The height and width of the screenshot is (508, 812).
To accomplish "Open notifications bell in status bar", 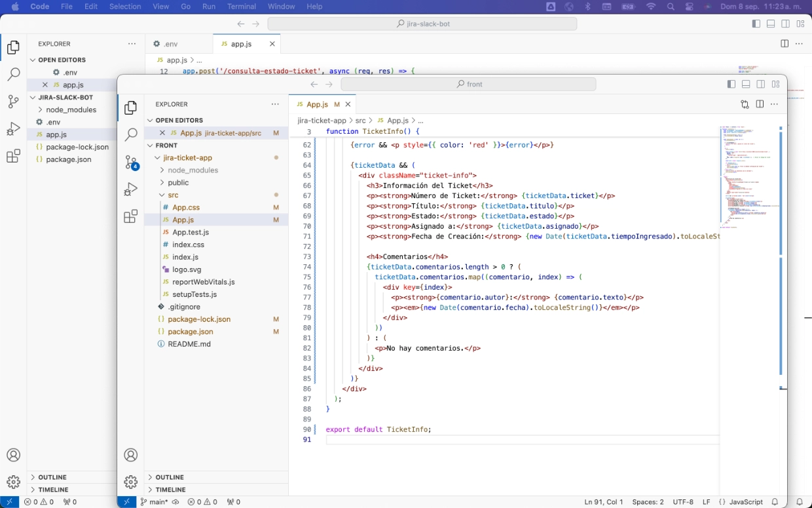I will 775,502.
